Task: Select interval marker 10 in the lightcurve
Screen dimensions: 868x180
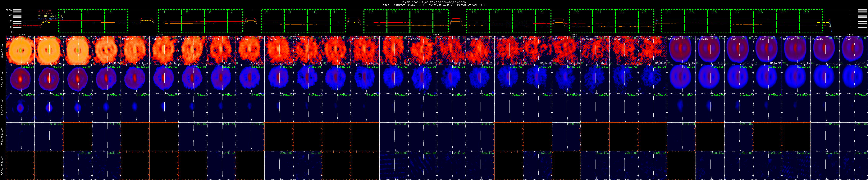Action: coord(314,12)
